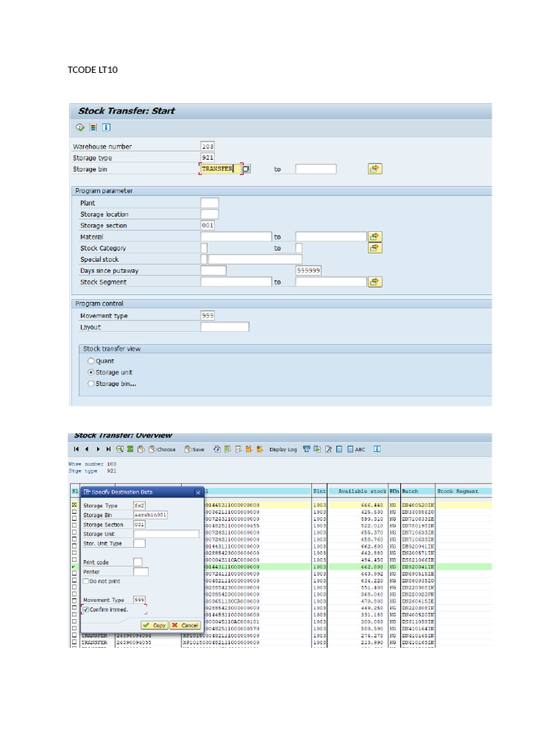Click dialog Storage Bin field aarsbin001
The image size is (560, 747).
tap(150, 514)
